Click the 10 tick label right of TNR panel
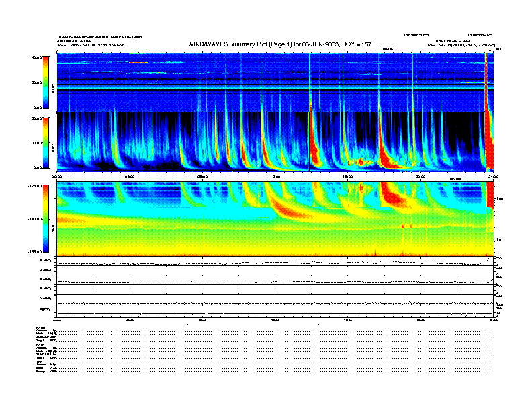Image resolution: width=532 pixels, height=411 pixels. pyautogui.click(x=499, y=240)
